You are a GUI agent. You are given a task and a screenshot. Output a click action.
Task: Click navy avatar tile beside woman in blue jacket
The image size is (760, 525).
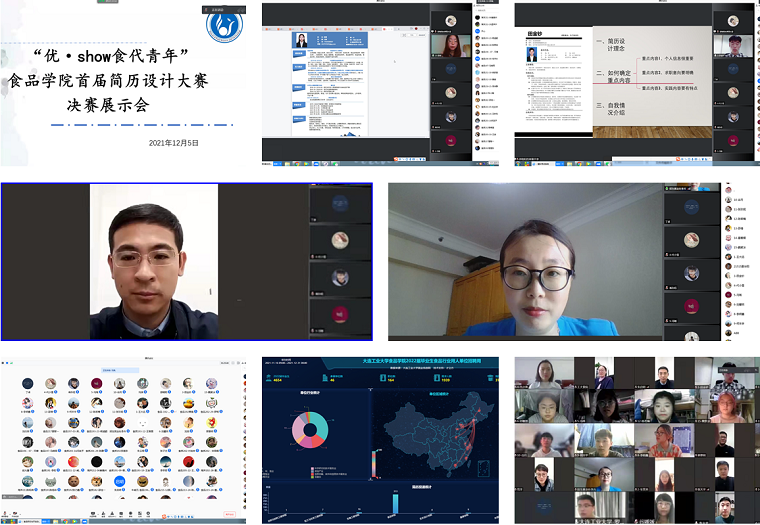(692, 207)
